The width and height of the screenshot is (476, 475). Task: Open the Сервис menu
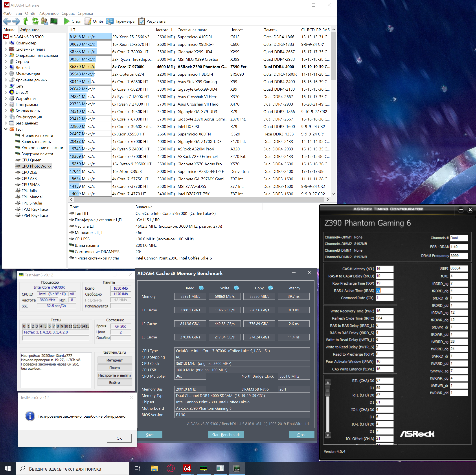[x=68, y=13]
